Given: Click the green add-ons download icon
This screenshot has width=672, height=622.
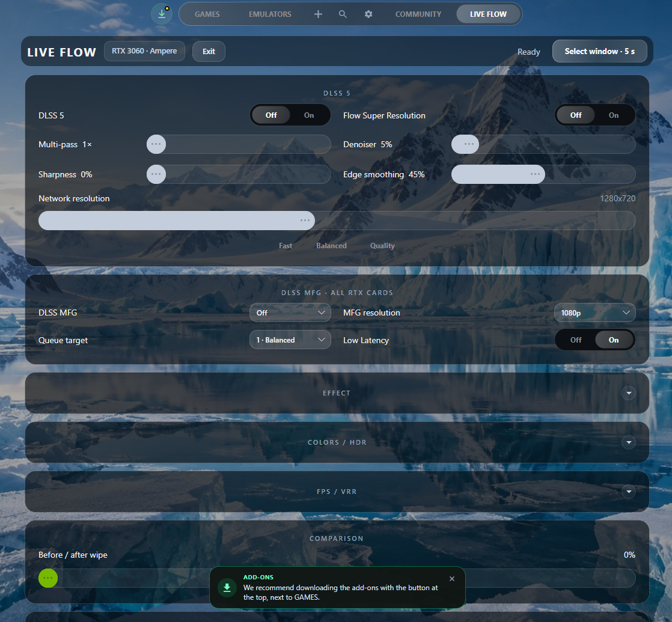Looking at the screenshot, I should 162,14.
